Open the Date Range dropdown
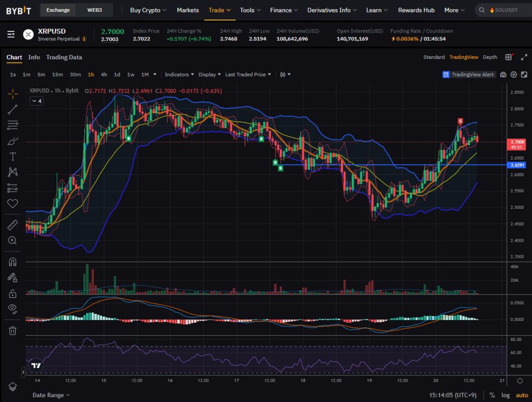532x402 pixels. [x=51, y=395]
